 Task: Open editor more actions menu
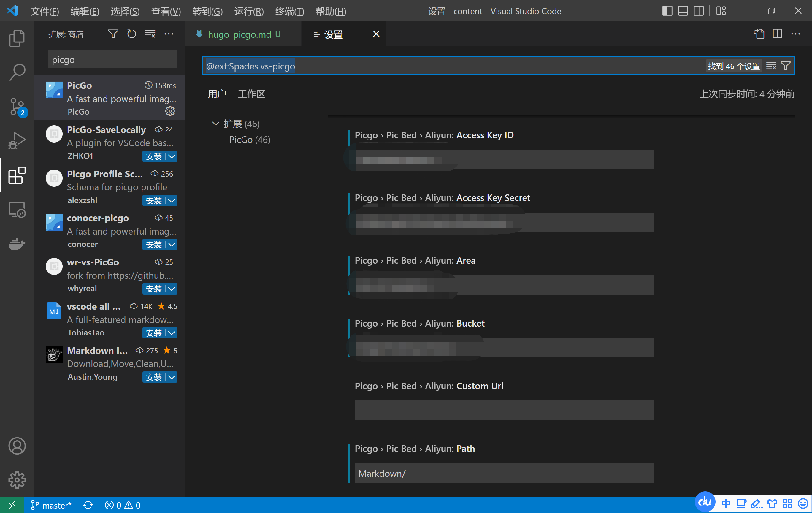coord(796,34)
